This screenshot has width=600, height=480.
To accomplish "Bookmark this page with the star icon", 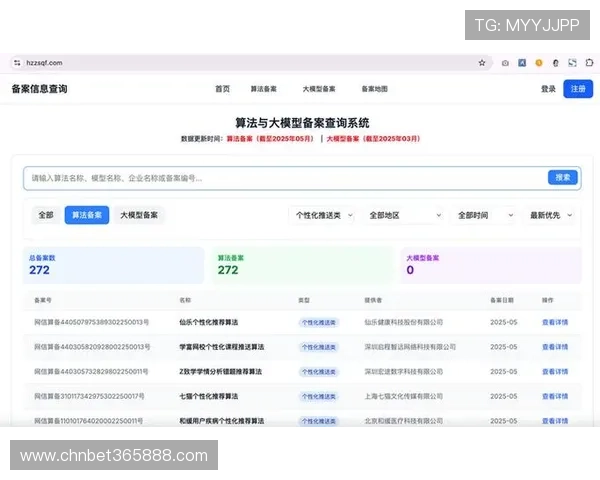I will pos(482,63).
